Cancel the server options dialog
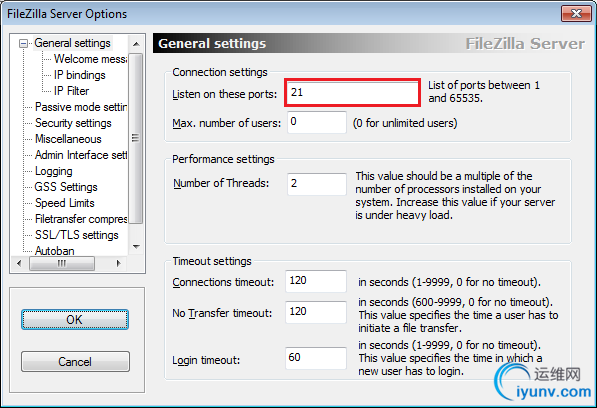The image size is (597, 408). click(75, 362)
